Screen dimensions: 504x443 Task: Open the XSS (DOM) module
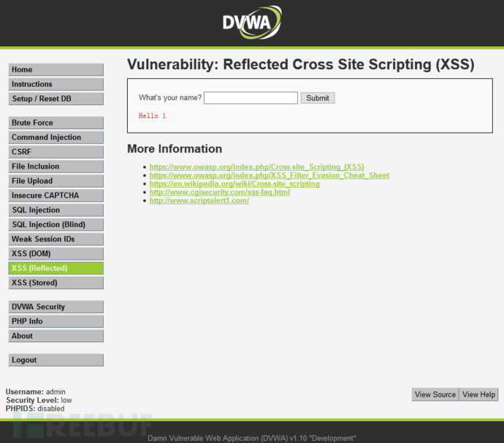tap(56, 253)
